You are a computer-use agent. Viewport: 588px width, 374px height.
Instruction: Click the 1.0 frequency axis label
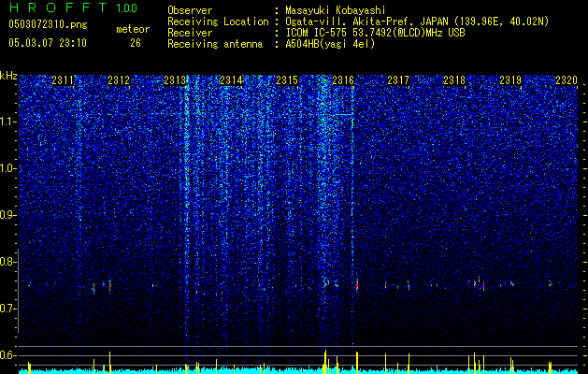click(x=7, y=169)
